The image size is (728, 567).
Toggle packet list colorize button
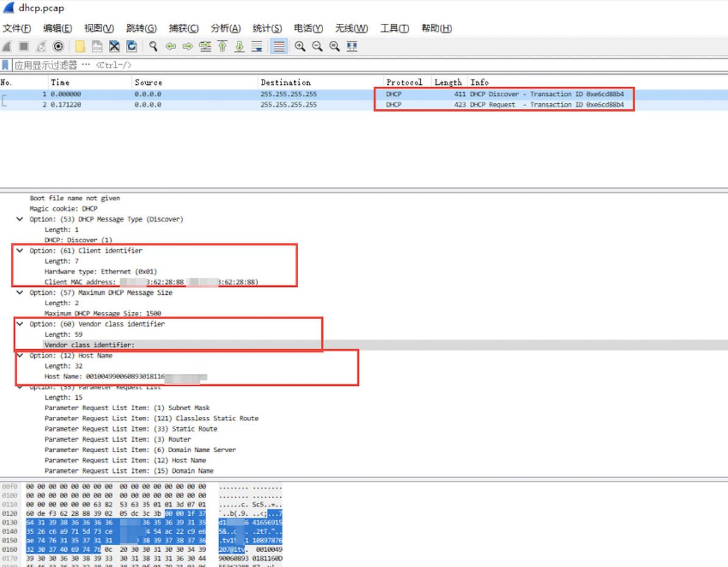click(x=278, y=46)
